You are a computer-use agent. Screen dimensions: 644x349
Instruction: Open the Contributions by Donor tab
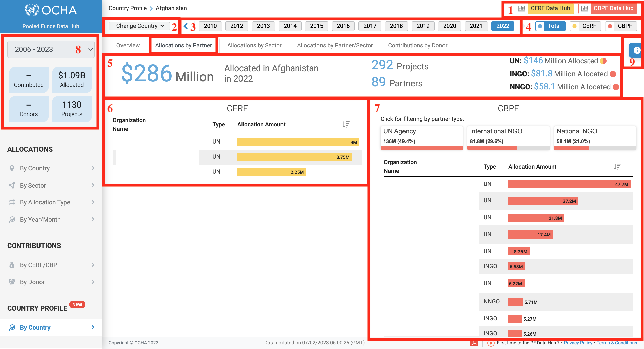[x=418, y=45]
